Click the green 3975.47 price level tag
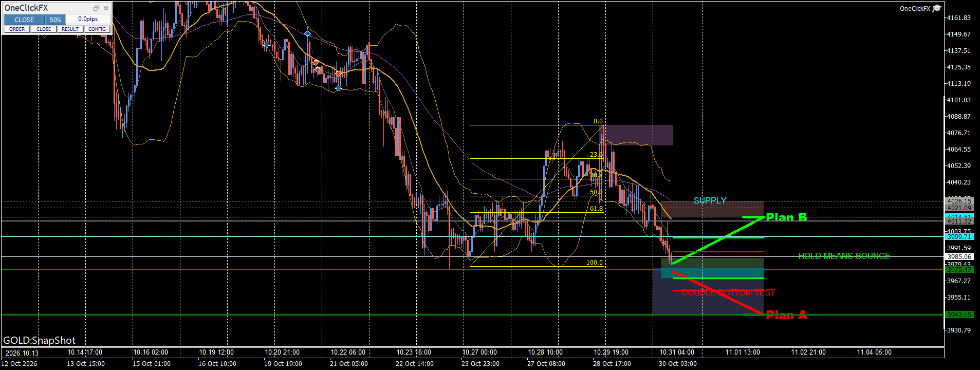The image size is (980, 370). pyautogui.click(x=959, y=270)
